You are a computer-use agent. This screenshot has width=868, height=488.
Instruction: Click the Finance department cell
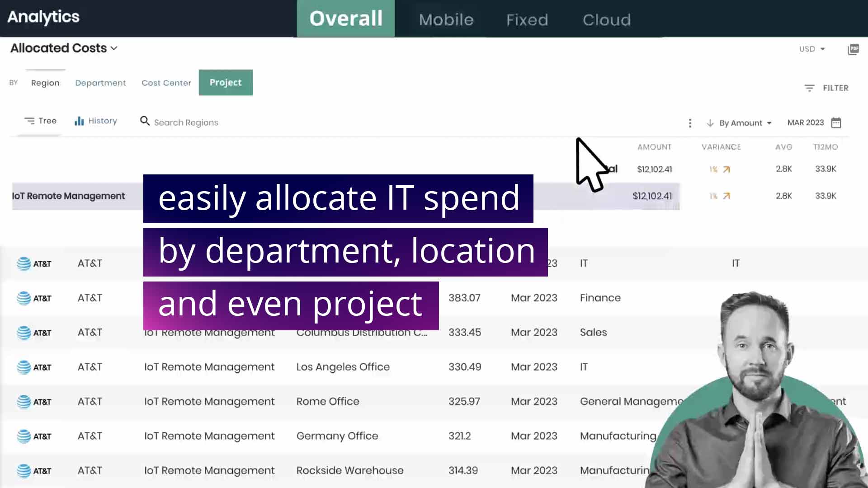coord(600,298)
